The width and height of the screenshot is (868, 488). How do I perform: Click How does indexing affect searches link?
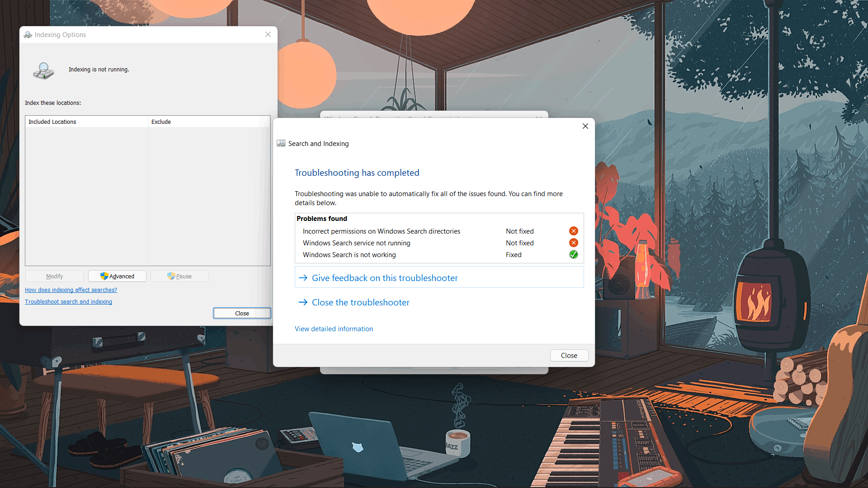tap(71, 290)
